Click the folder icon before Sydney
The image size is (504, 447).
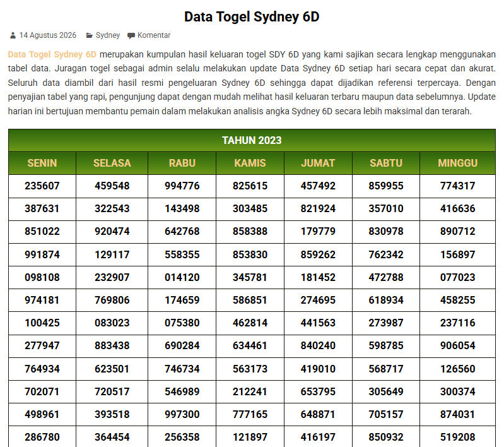pyautogui.click(x=90, y=35)
